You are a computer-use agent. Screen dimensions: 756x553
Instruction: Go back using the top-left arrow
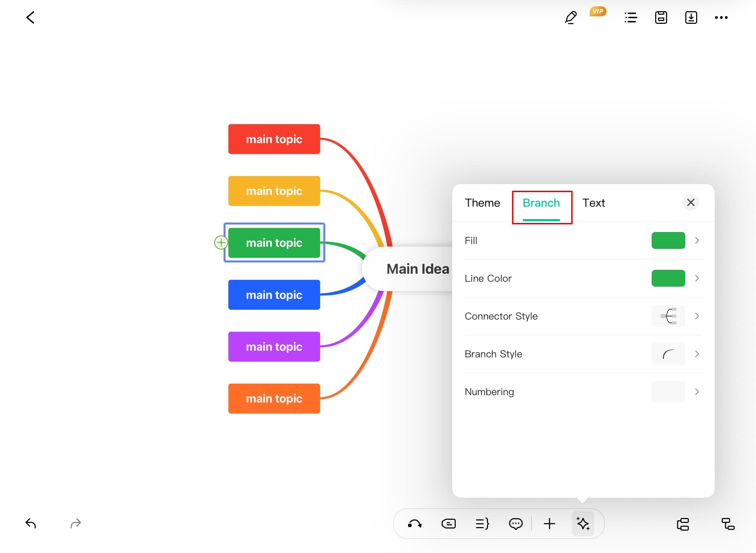coord(30,17)
